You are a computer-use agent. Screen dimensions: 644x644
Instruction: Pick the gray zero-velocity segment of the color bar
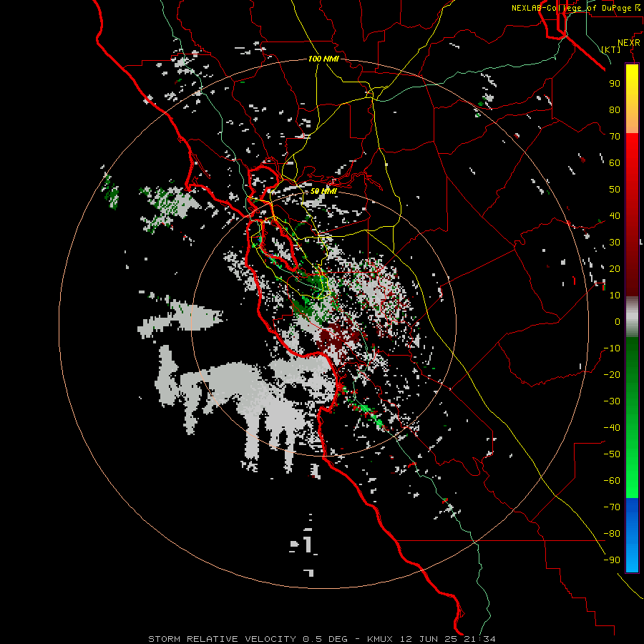pos(632,317)
